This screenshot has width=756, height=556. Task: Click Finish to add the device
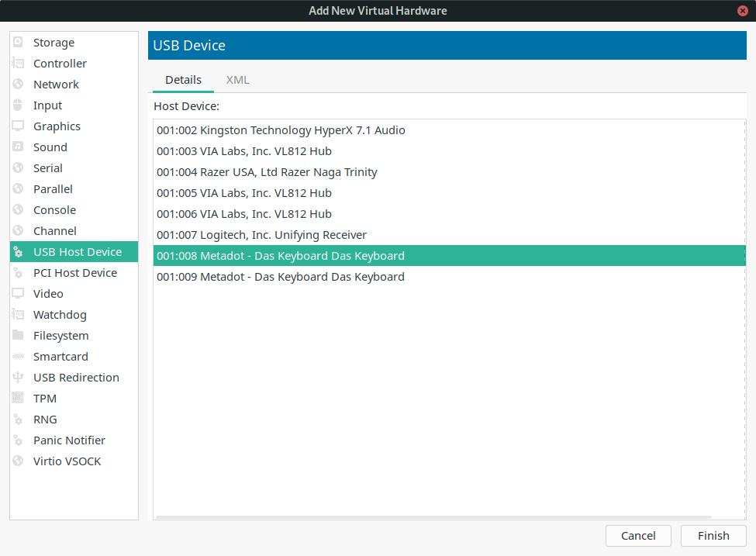713,536
